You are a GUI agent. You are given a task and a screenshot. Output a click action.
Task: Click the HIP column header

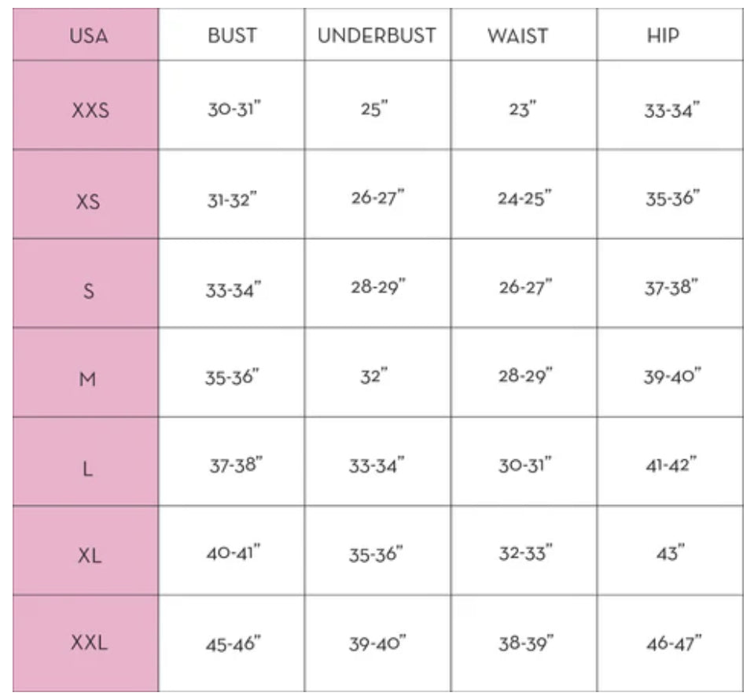coord(664,36)
